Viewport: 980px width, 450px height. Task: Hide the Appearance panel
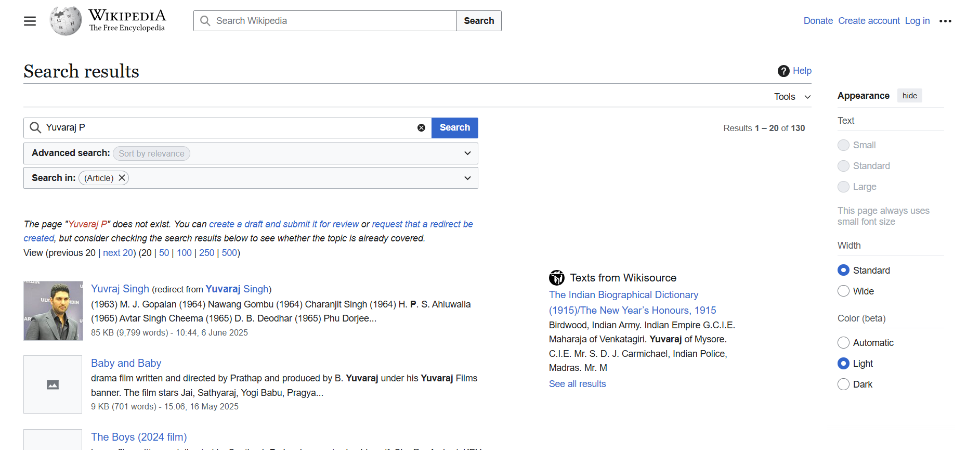pyautogui.click(x=909, y=96)
